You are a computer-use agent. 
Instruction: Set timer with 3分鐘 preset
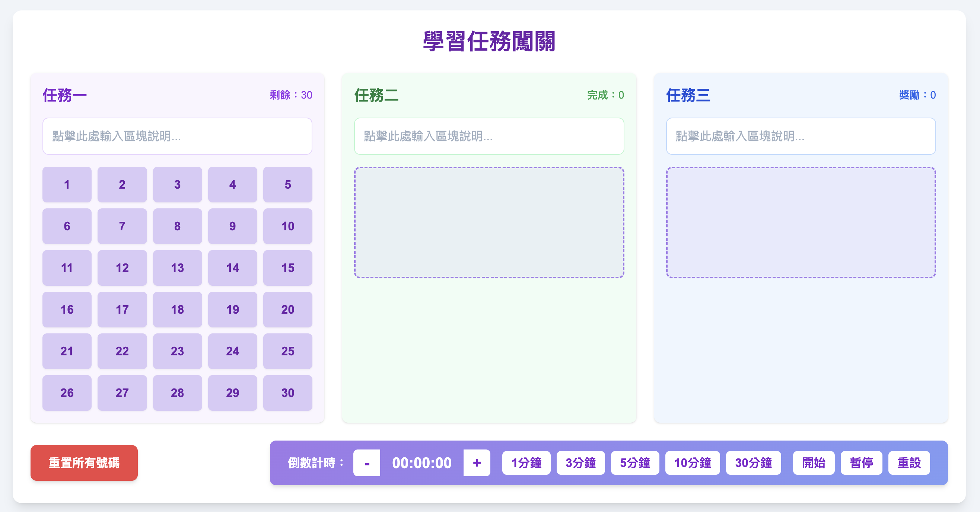pyautogui.click(x=580, y=463)
